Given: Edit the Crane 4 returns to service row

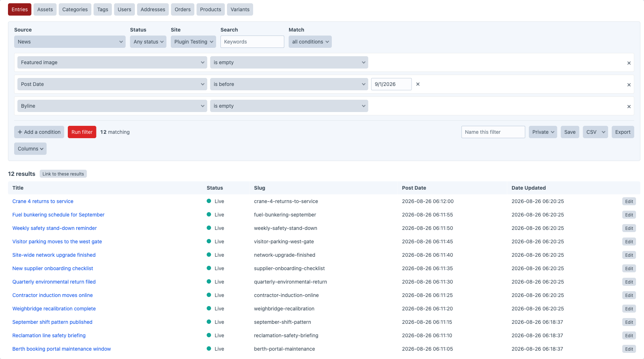Looking at the screenshot, I should click(x=629, y=202).
